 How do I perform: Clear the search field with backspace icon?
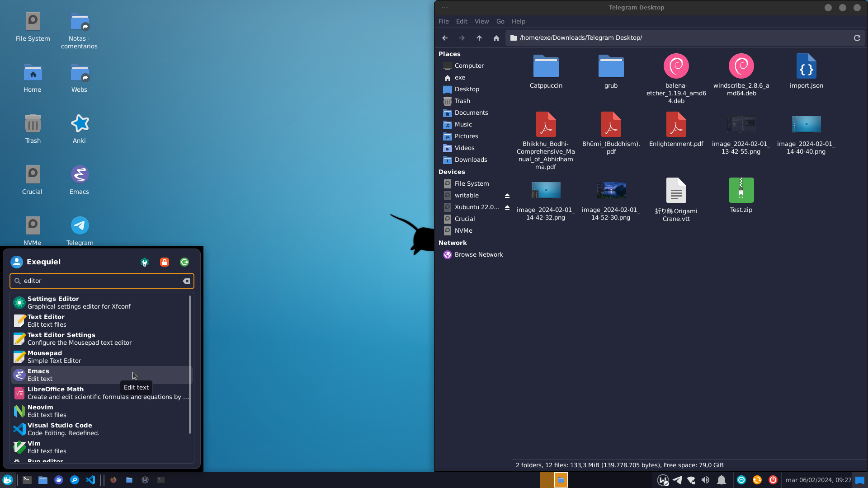point(186,281)
